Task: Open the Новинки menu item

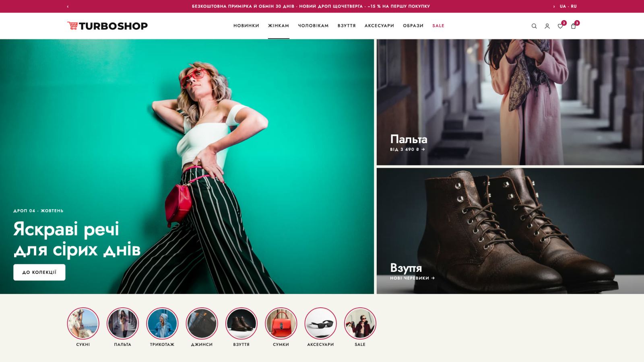Action: click(246, 26)
